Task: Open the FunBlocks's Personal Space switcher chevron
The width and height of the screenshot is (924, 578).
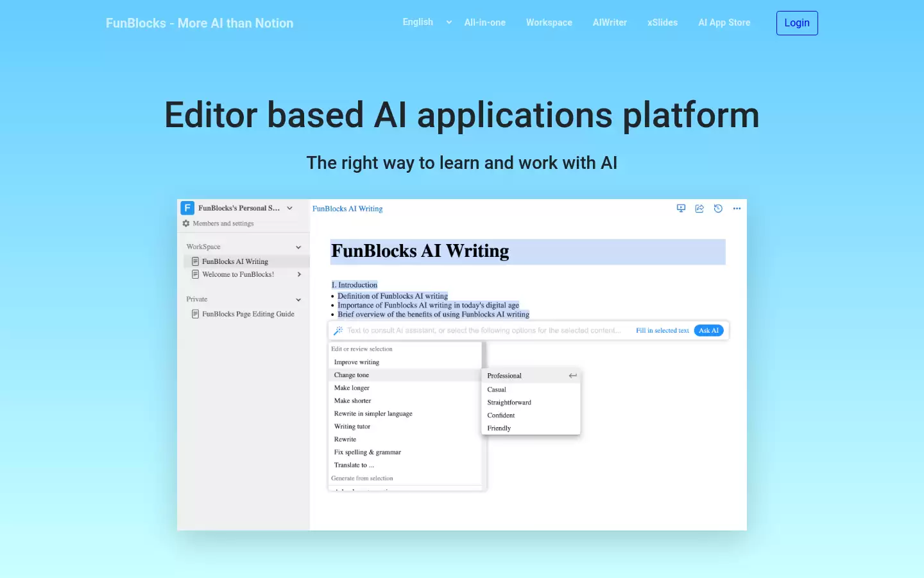Action: [x=289, y=208]
